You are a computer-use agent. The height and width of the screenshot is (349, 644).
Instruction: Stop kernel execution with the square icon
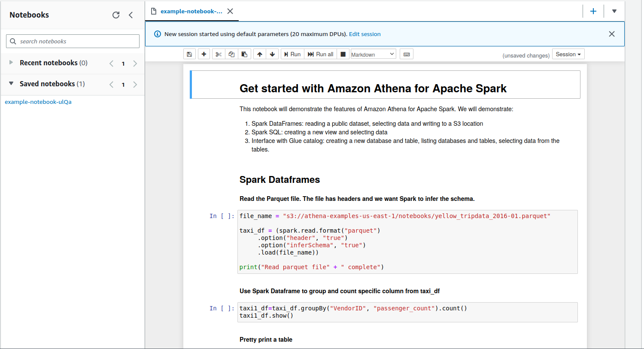343,55
